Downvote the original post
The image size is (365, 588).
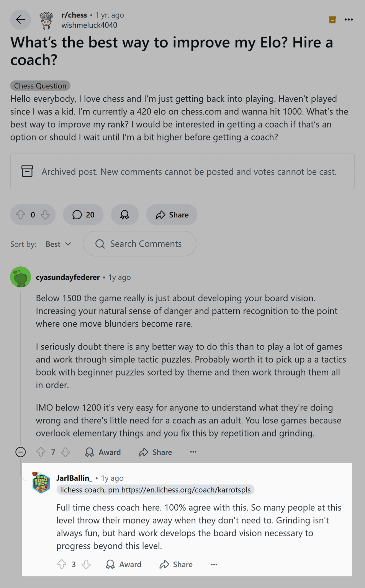tap(44, 215)
